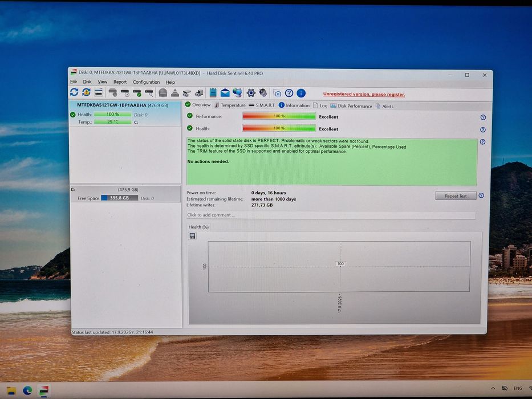Switch to the Alerts tab
The height and width of the screenshot is (399, 532).
tap(384, 106)
